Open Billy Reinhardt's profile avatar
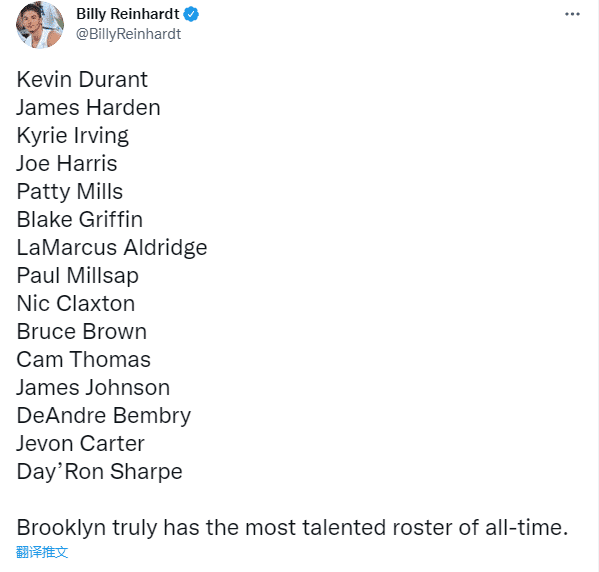599x572 pixels. point(40,24)
